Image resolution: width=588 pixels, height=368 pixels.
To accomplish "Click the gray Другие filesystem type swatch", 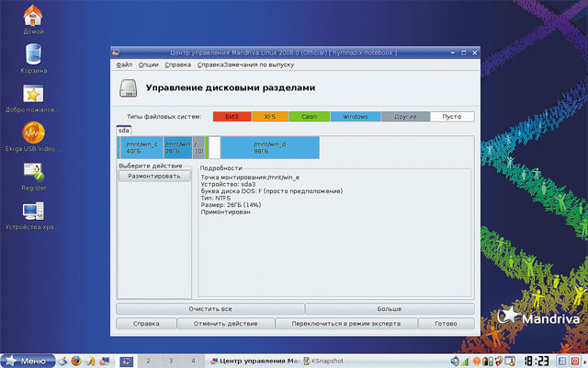I will point(405,117).
